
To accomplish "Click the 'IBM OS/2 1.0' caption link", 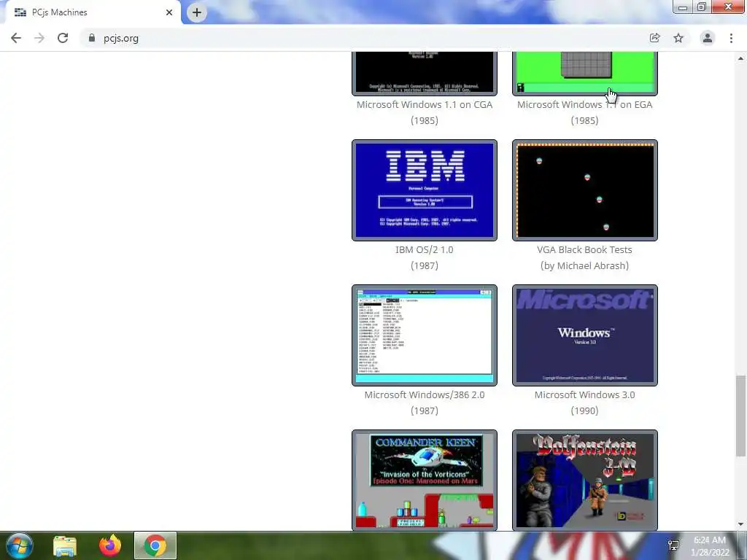I will point(425,250).
